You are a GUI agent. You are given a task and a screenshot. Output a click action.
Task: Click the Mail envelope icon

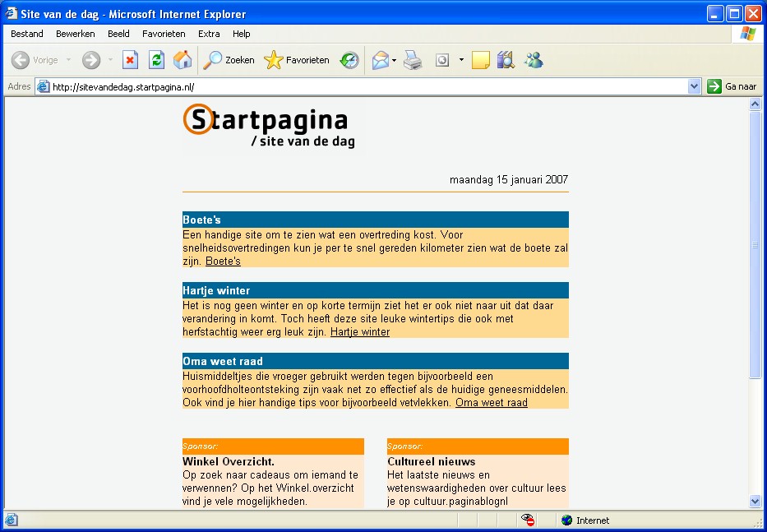pos(380,60)
